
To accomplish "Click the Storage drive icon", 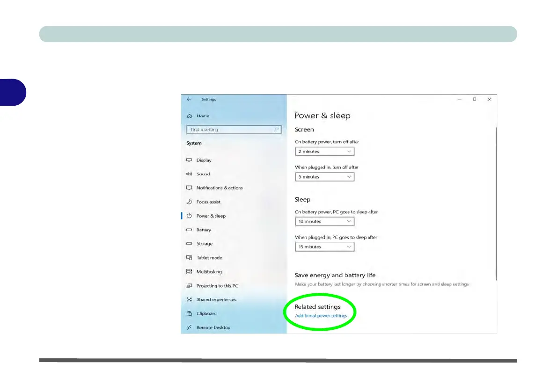I will [190, 244].
